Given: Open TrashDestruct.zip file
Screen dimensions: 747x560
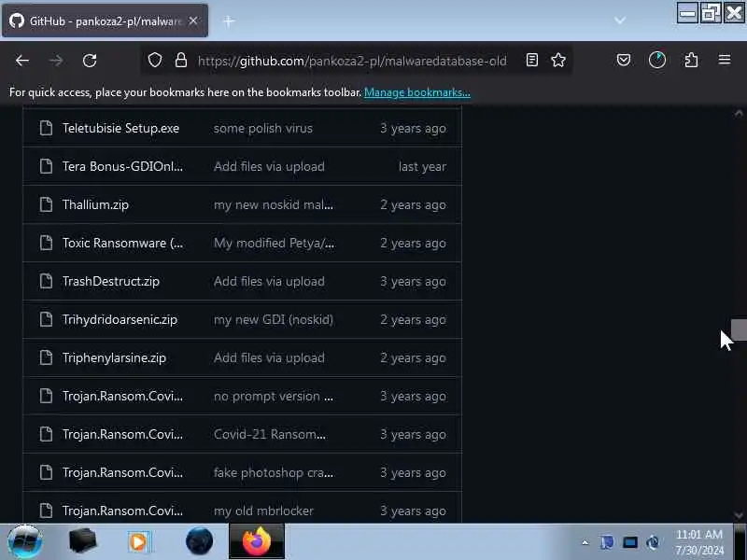Looking at the screenshot, I should (x=110, y=281).
